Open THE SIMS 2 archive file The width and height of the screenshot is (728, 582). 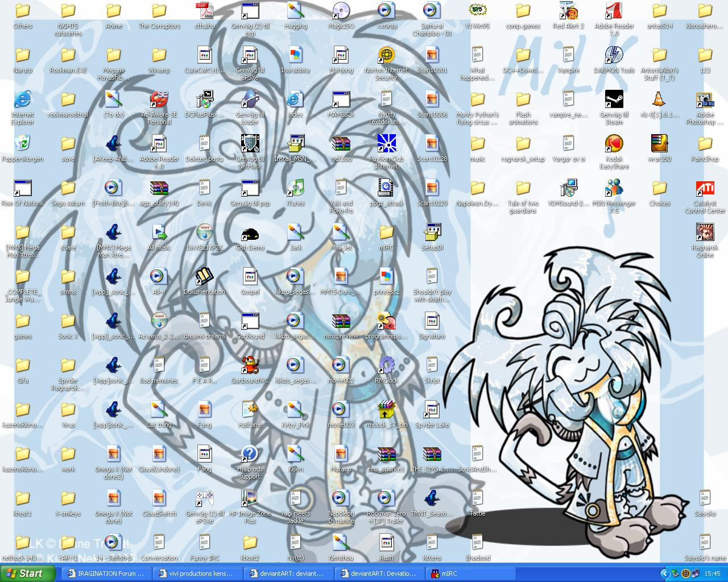432,454
